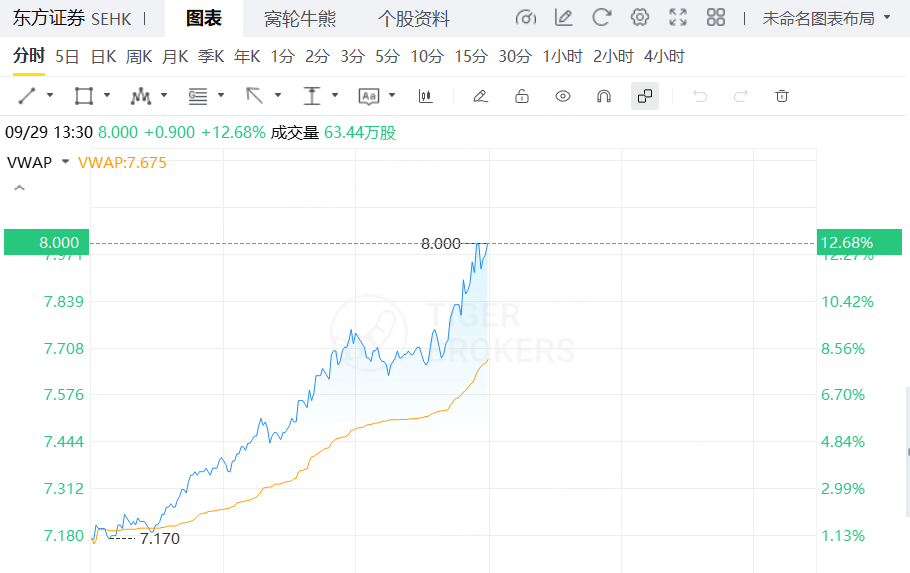Toggle magnet snap mode

[x=604, y=96]
